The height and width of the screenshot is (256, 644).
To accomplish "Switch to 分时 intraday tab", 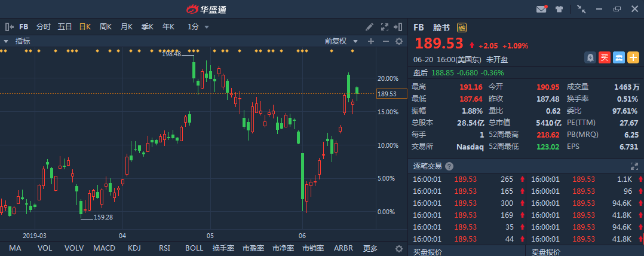I will (x=44, y=27).
